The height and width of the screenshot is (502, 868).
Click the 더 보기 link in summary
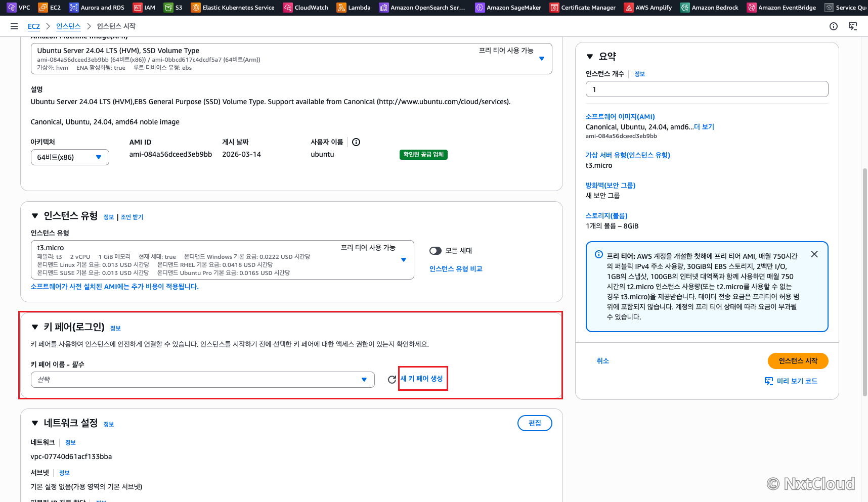[704, 127]
